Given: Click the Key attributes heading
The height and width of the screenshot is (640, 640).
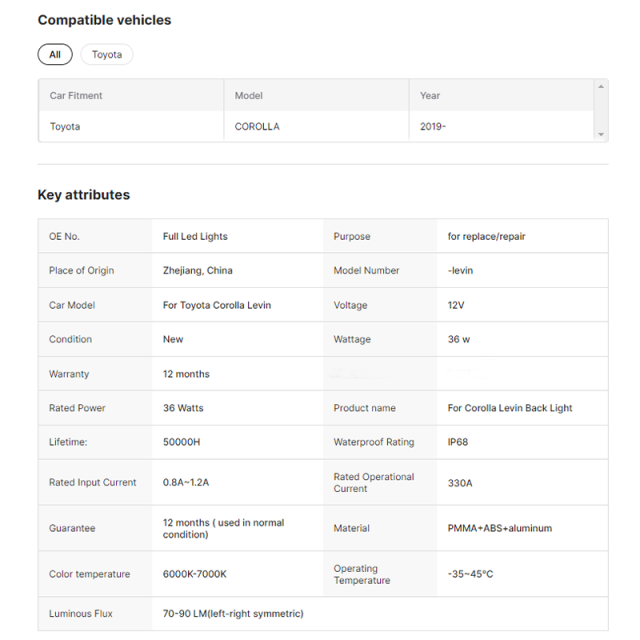Looking at the screenshot, I should click(84, 195).
